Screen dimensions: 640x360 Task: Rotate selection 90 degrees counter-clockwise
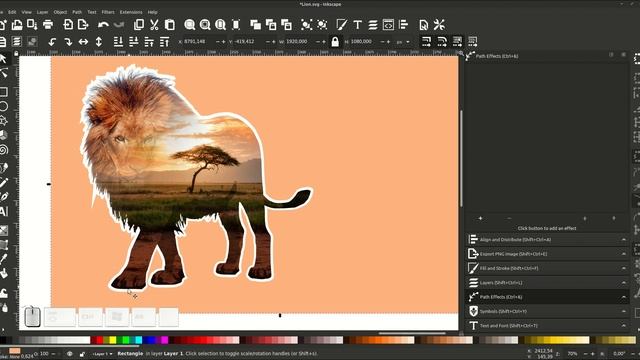pos(52,41)
